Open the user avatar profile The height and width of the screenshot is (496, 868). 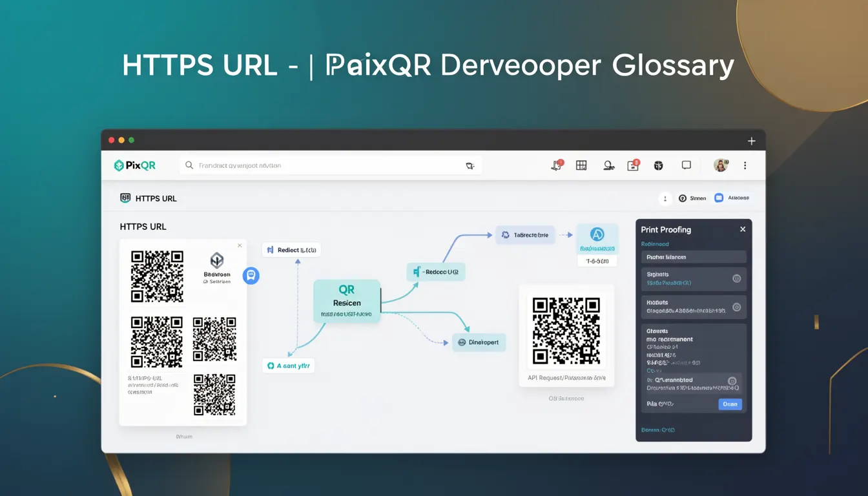coord(721,165)
